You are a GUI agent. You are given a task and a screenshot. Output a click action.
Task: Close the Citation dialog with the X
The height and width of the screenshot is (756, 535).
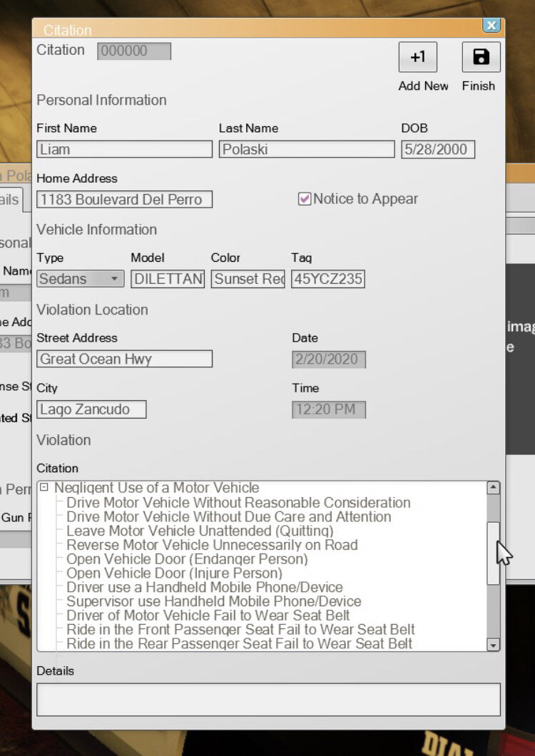pos(491,26)
